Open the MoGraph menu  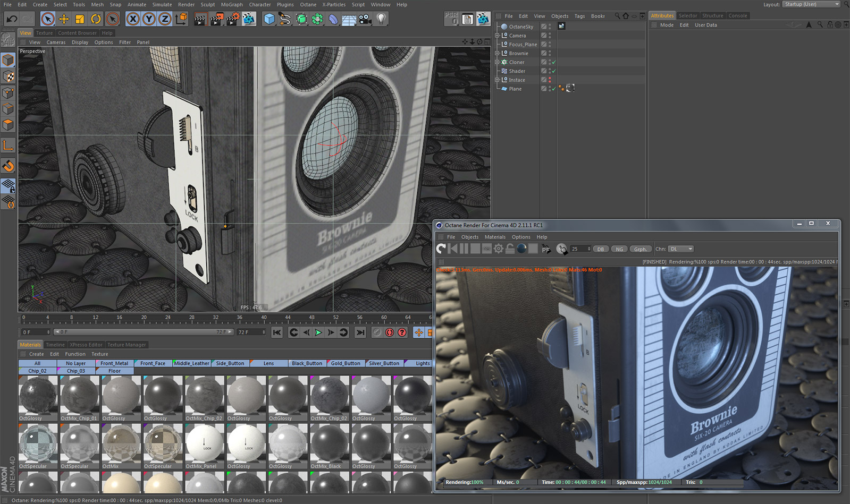(x=232, y=4)
